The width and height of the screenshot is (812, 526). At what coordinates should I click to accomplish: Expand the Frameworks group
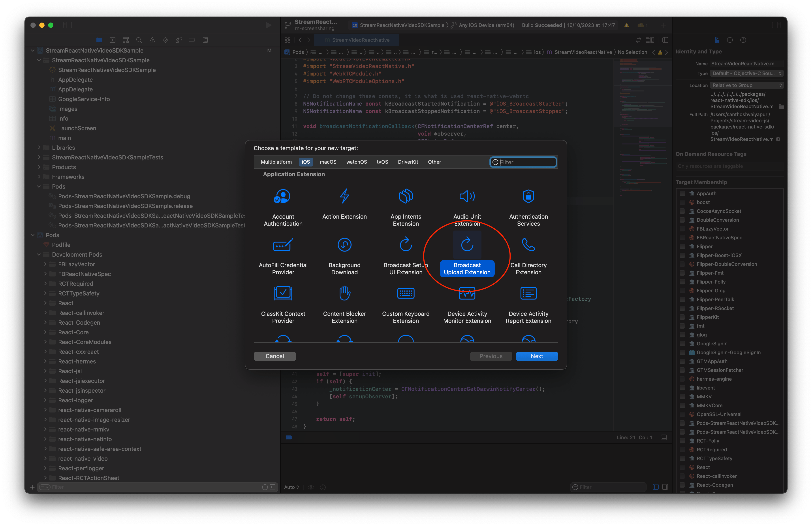click(x=39, y=177)
